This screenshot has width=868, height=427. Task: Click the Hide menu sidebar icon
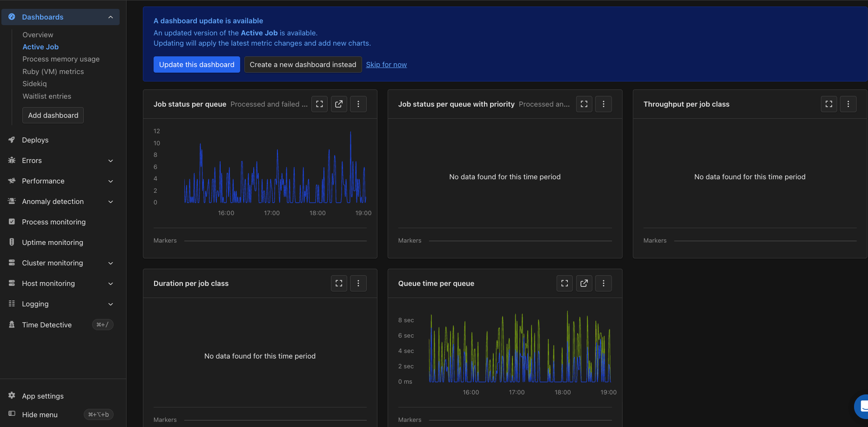point(12,413)
